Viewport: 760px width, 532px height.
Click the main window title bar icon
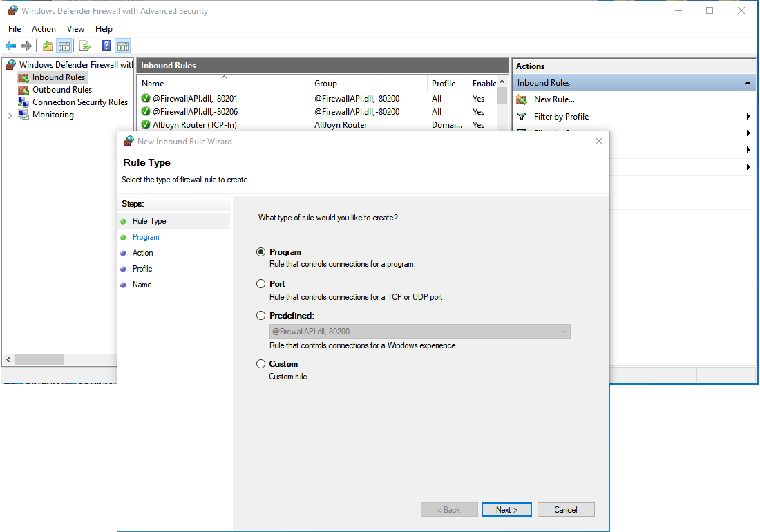(x=12, y=10)
